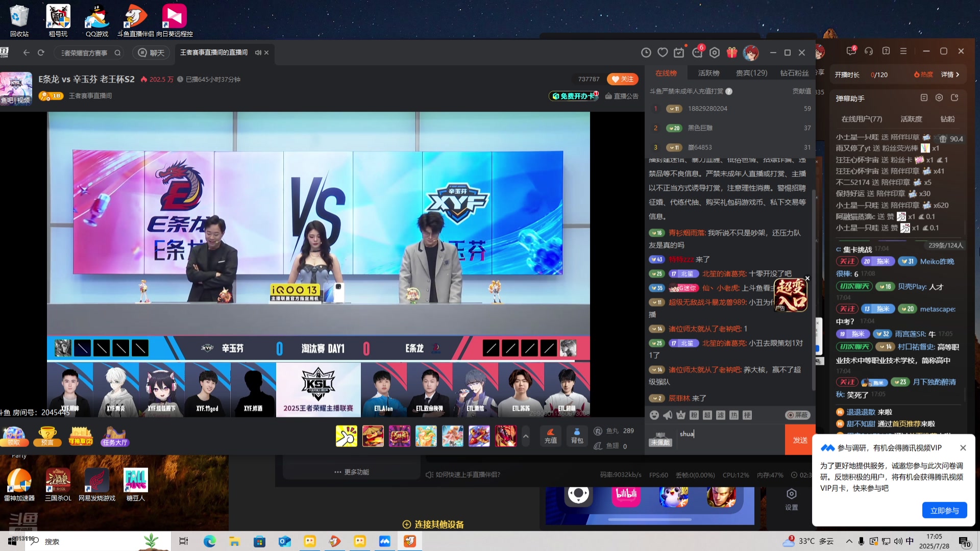Switch to the 在线榜 tab
Viewport: 980px width, 551px height.
[666, 73]
